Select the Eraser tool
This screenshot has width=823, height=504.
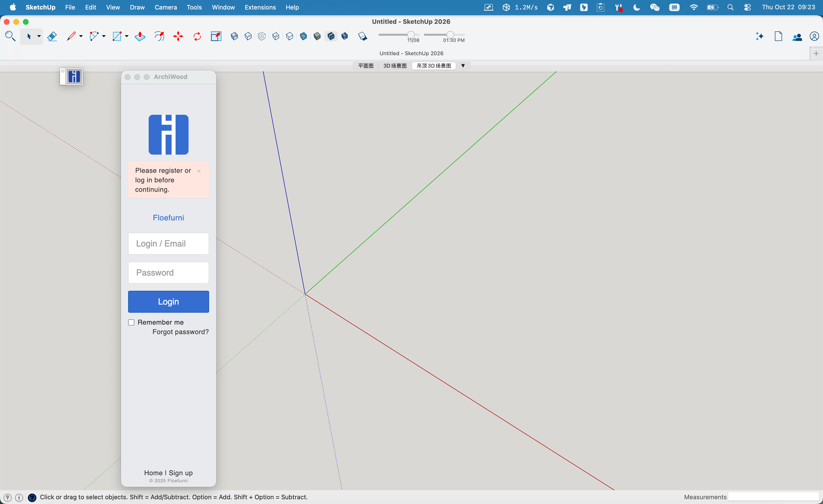point(52,36)
